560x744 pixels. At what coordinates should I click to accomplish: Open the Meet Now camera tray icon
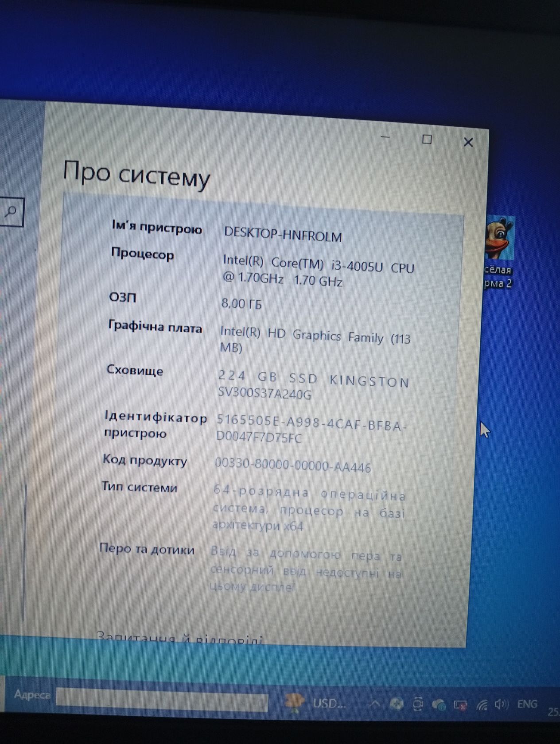(417, 704)
